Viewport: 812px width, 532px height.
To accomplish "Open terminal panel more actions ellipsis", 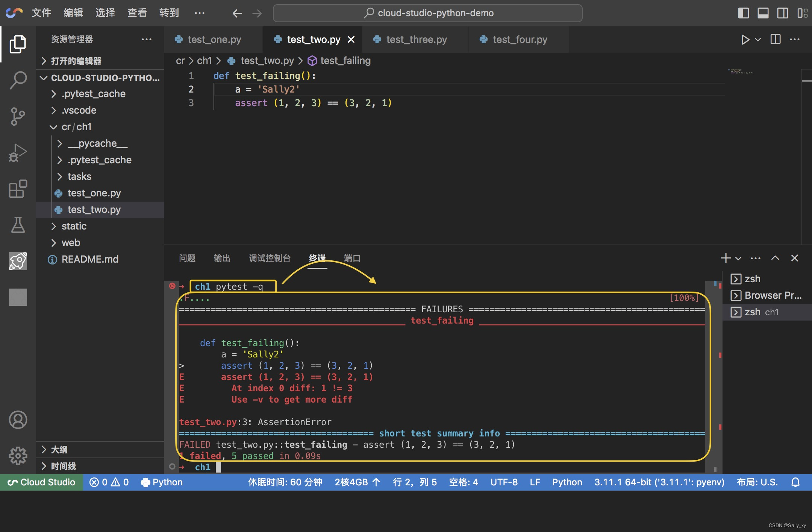I will (x=756, y=258).
